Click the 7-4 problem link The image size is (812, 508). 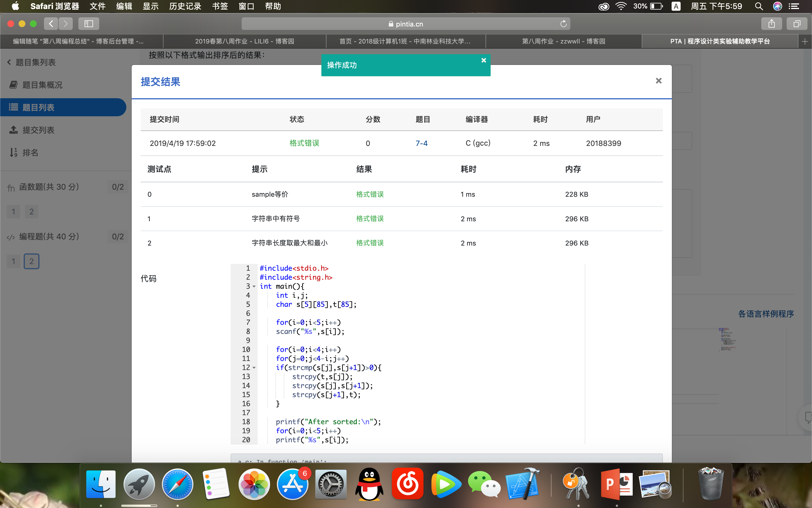422,143
